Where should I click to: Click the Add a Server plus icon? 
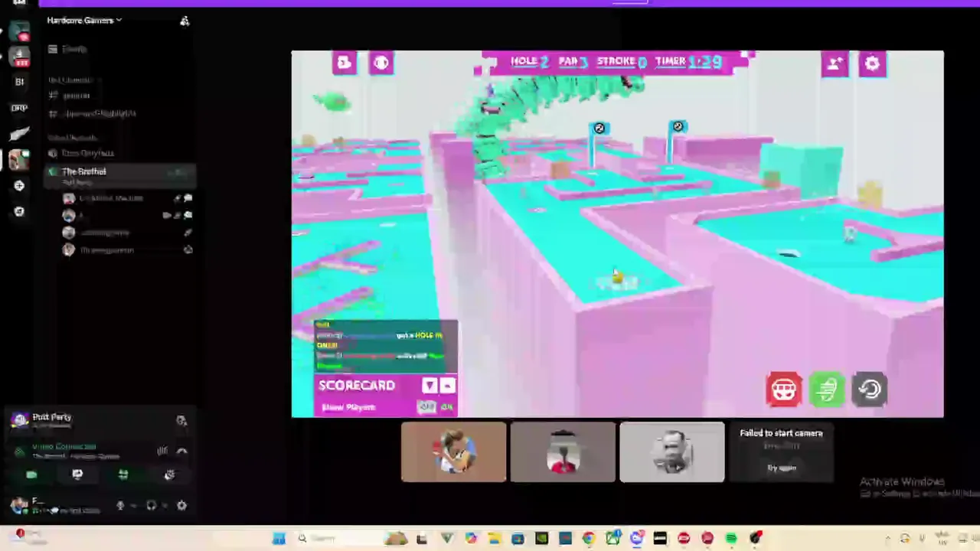click(x=19, y=186)
